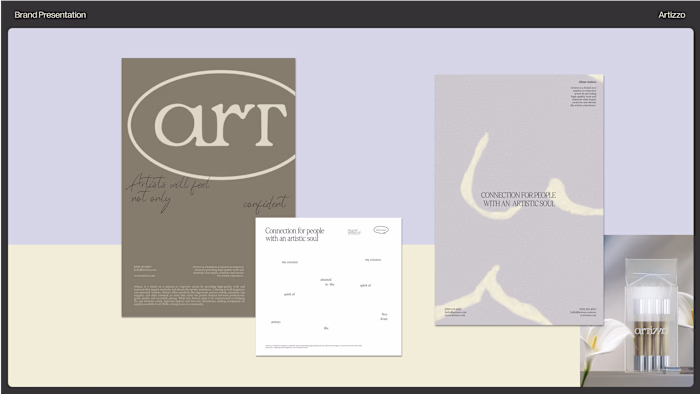Click the artizzo logo on brush package
Image resolution: width=700 pixels, height=394 pixels.
(x=651, y=331)
